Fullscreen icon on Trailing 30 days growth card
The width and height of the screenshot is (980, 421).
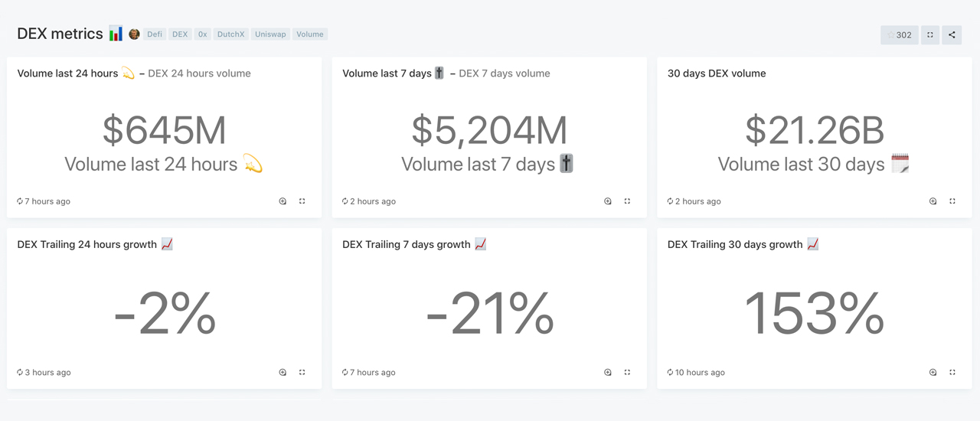tap(952, 372)
